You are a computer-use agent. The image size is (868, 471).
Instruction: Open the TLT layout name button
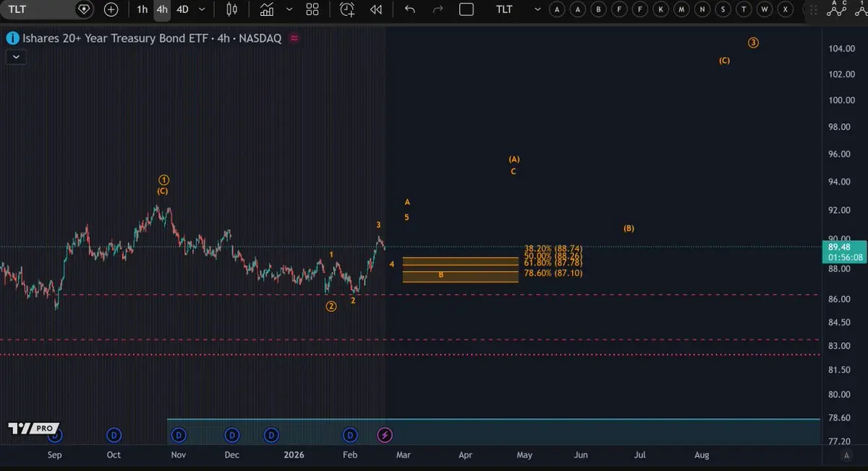tap(504, 9)
